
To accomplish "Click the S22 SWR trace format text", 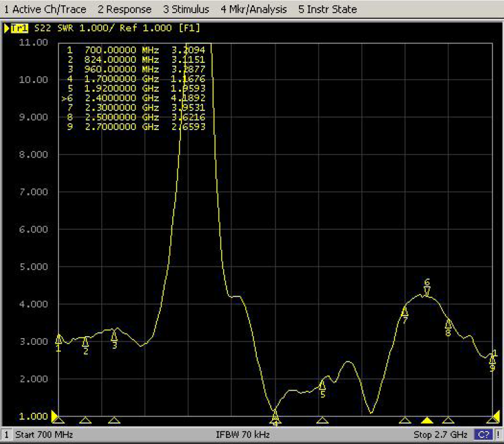I will [54, 28].
